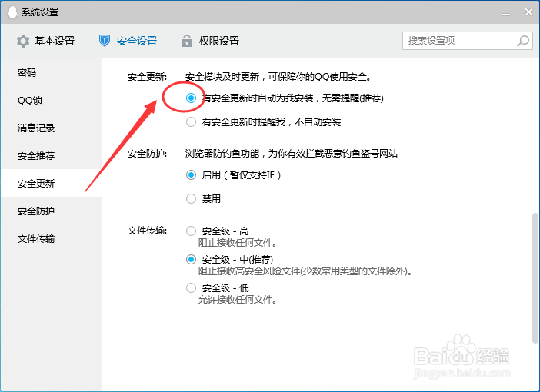
Task: Open 消息记录 in the sidebar
Action: pyautogui.click(x=51, y=128)
